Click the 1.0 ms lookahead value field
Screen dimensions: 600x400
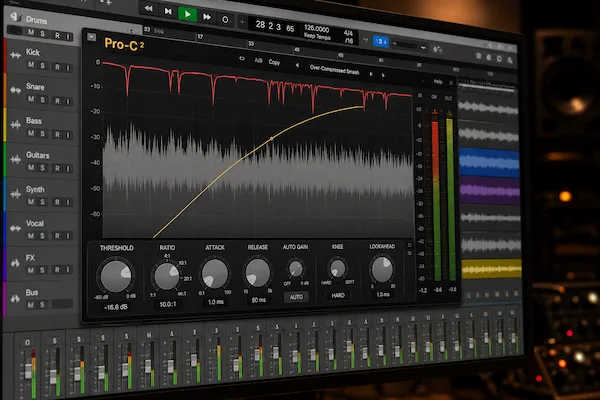click(x=383, y=294)
